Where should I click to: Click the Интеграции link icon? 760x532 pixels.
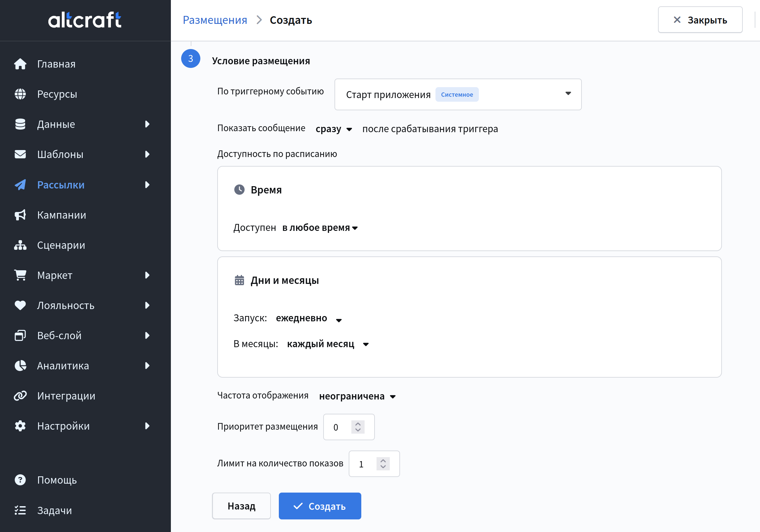20,396
